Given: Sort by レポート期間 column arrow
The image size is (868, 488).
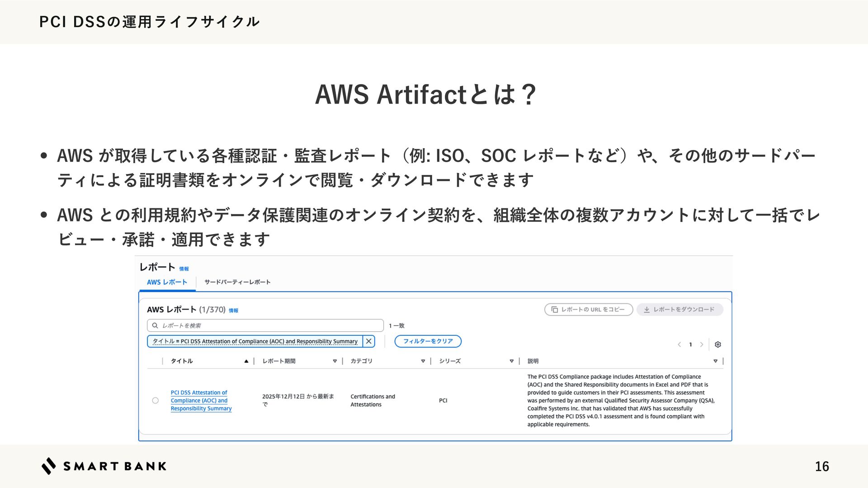Looking at the screenshot, I should tap(335, 361).
